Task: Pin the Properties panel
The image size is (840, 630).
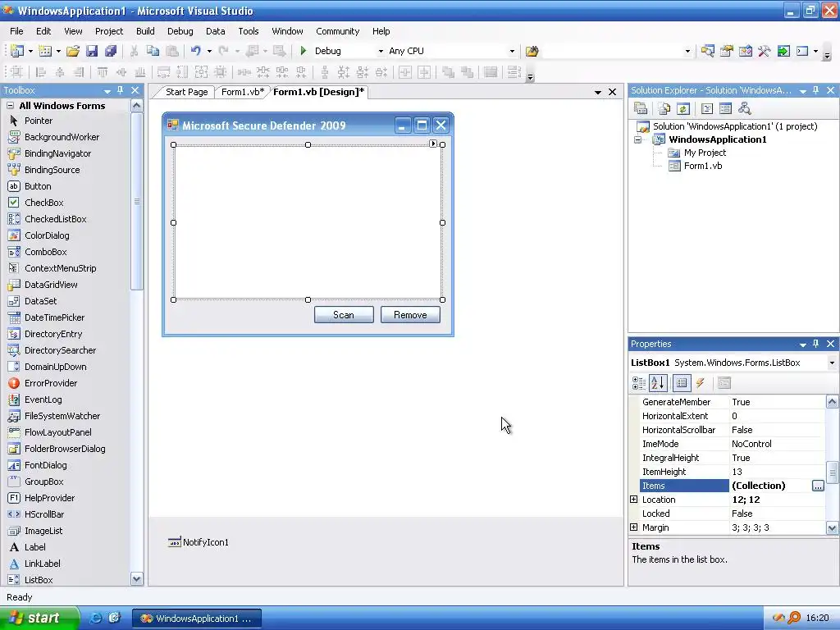Action: pyautogui.click(x=816, y=344)
